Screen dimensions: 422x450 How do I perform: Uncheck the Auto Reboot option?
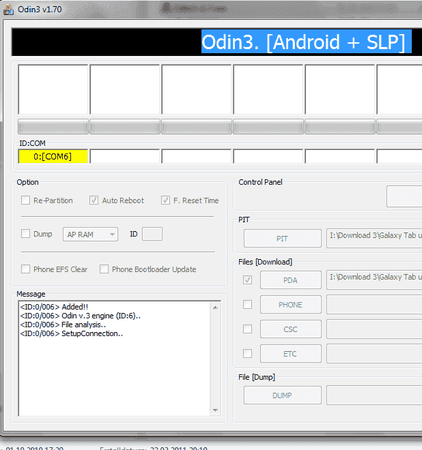(93, 200)
